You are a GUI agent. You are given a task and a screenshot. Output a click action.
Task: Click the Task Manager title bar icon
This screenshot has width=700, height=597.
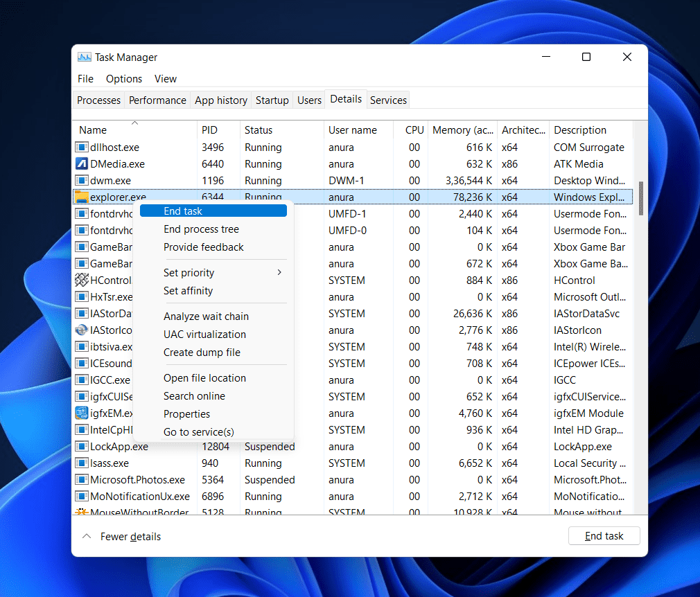85,57
